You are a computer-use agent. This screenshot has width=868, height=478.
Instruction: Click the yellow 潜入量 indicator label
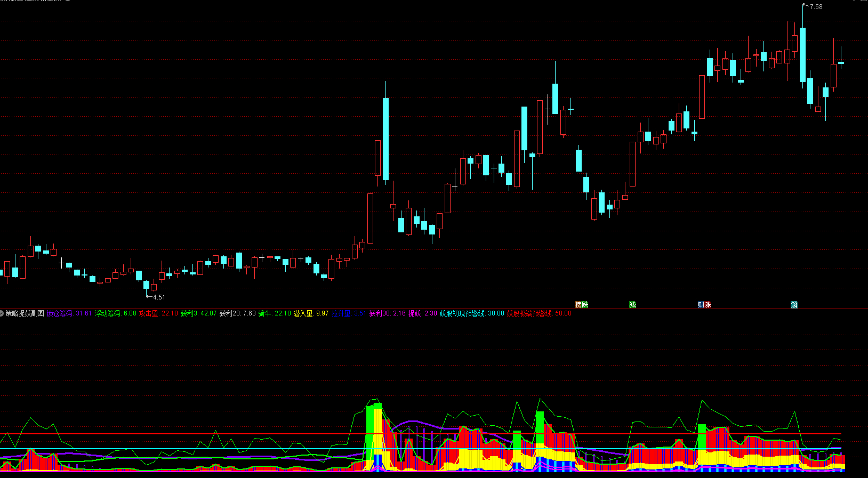click(x=303, y=313)
